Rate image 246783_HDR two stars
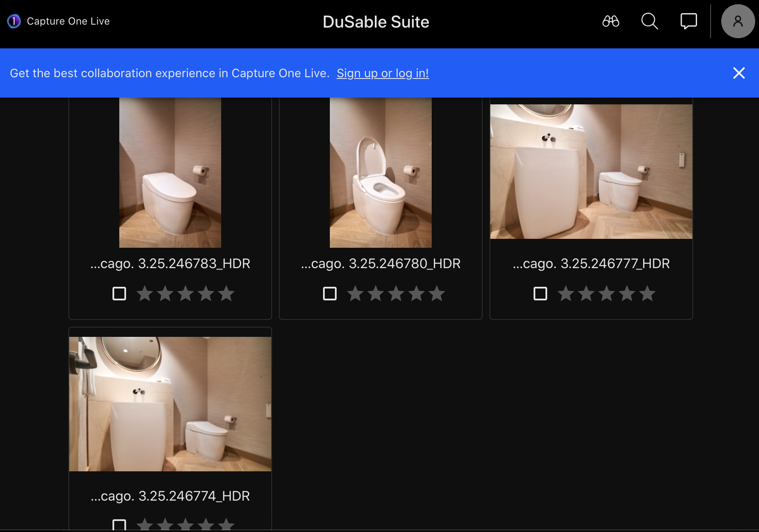The image size is (759, 532). (x=165, y=294)
